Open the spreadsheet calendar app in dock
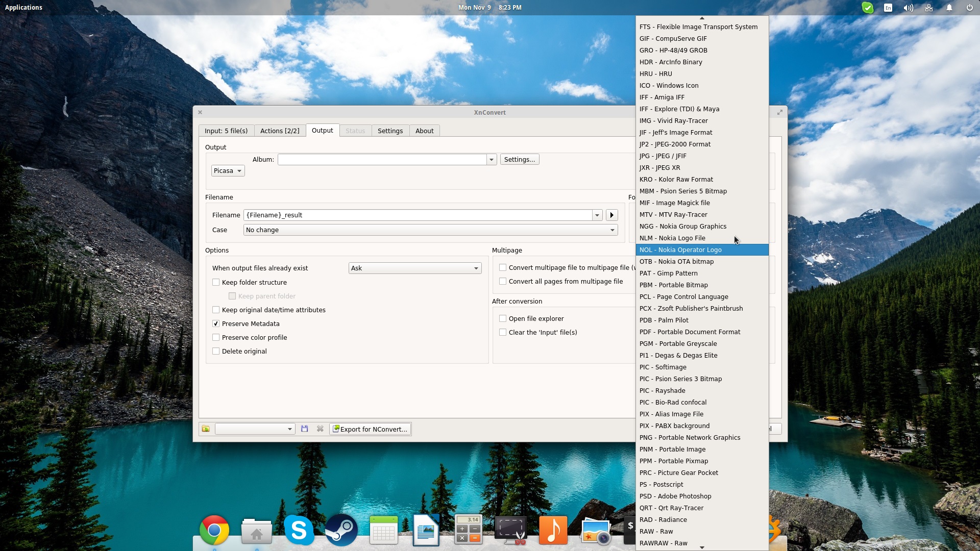 coord(383,531)
